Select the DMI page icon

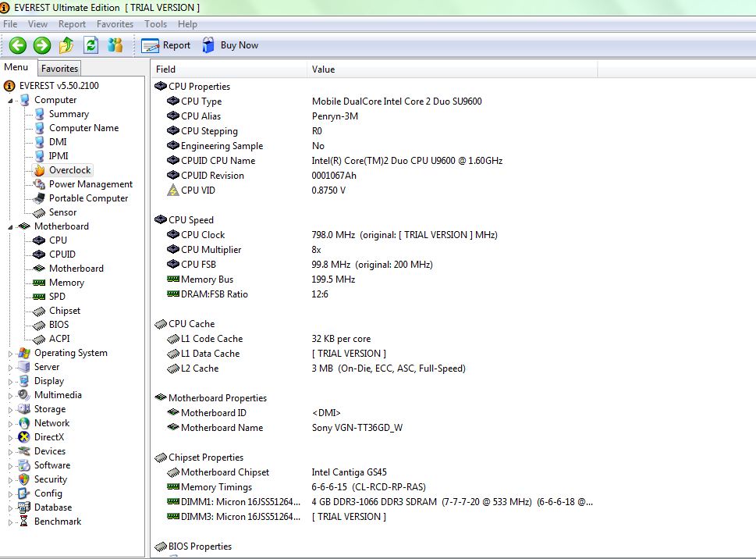40,142
